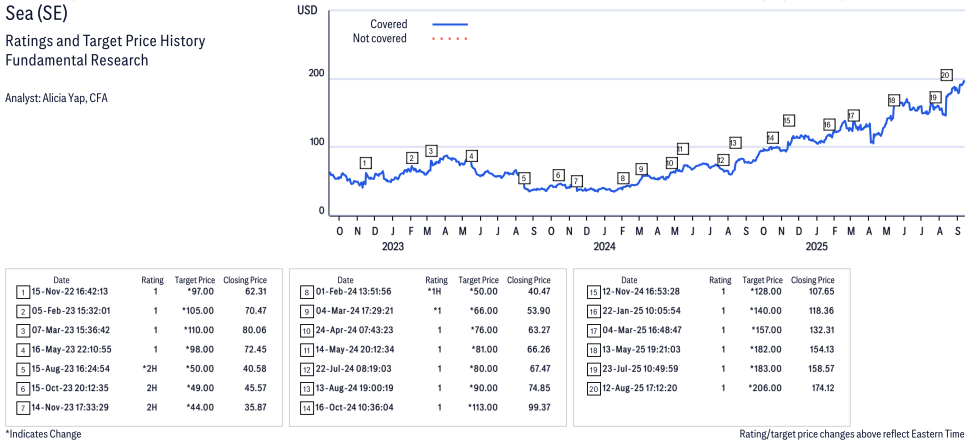Click target price '*76.00'

pyautogui.click(x=484, y=330)
